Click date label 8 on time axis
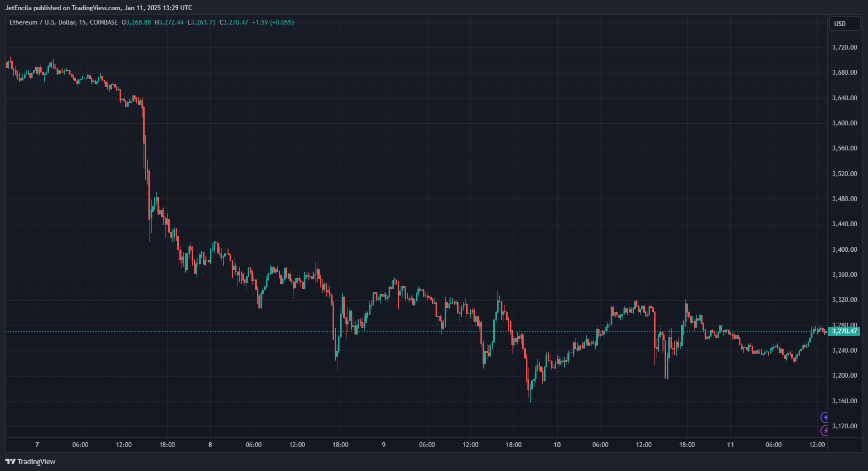 210,445
